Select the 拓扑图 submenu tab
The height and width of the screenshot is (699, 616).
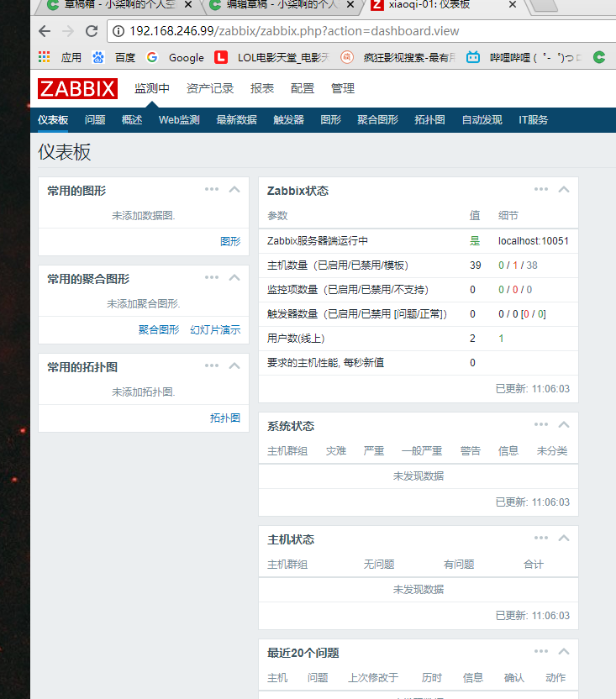tap(430, 120)
